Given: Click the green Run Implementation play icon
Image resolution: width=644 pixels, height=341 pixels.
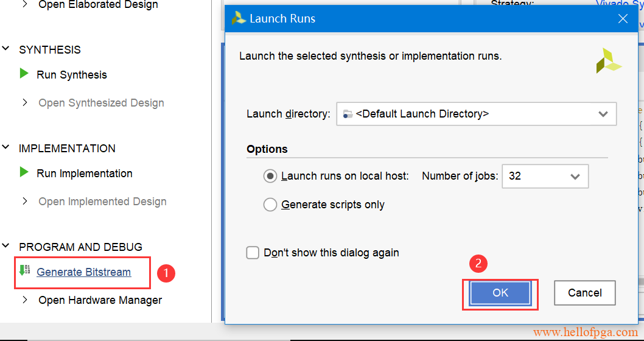Looking at the screenshot, I should tap(24, 172).
